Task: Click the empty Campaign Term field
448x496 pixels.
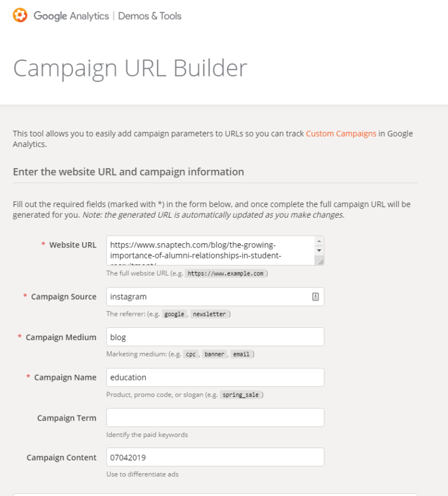Action: (x=215, y=417)
